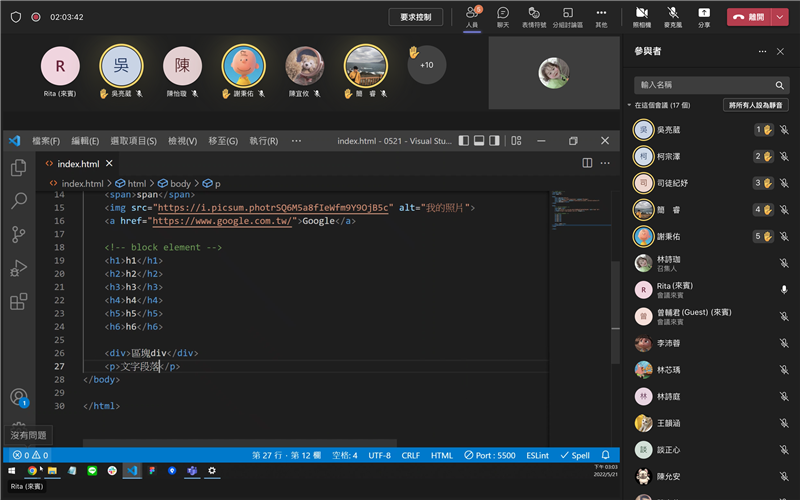Screen dimensions: 800x500
Task: Open the +10 more participants overflow
Action: pos(427,65)
